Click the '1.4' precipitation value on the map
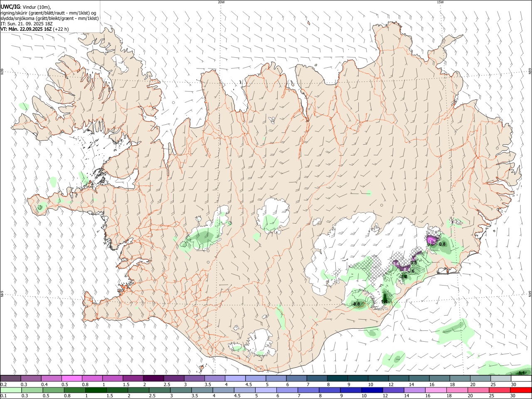 [384, 301]
